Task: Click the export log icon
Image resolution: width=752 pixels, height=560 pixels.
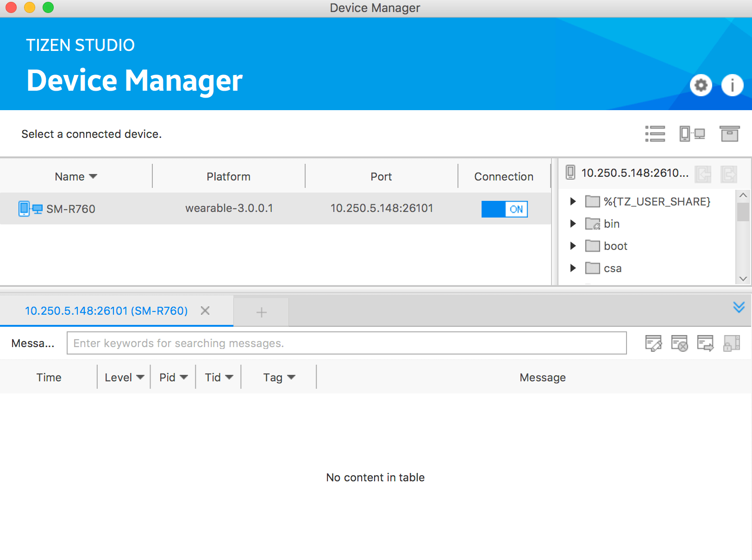Action: (x=705, y=343)
